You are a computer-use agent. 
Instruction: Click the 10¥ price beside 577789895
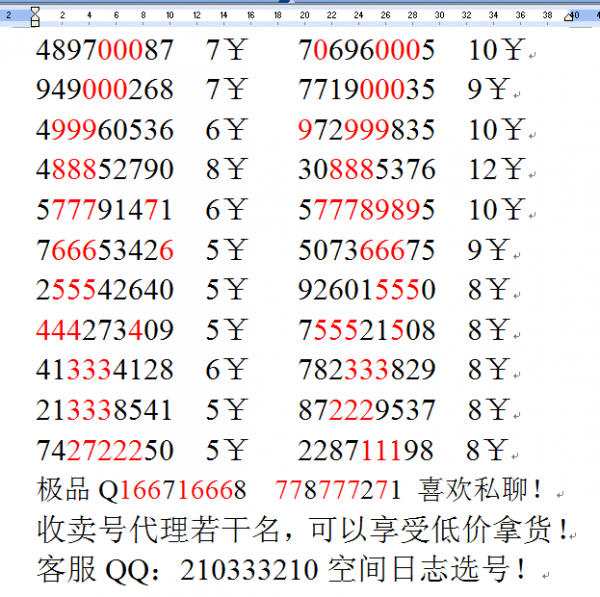click(496, 210)
